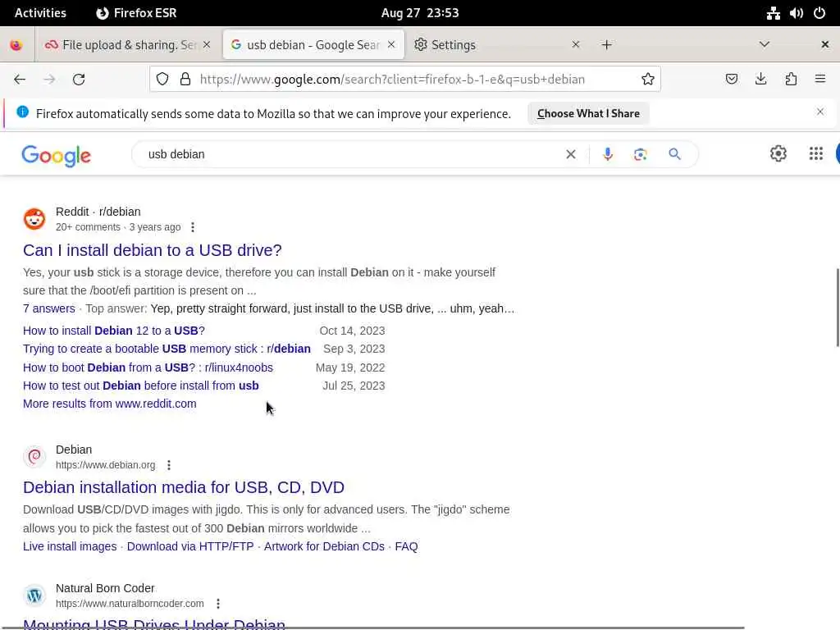This screenshot has width=840, height=630.
Task: Click the Choose What I Share button
Action: pos(588,113)
